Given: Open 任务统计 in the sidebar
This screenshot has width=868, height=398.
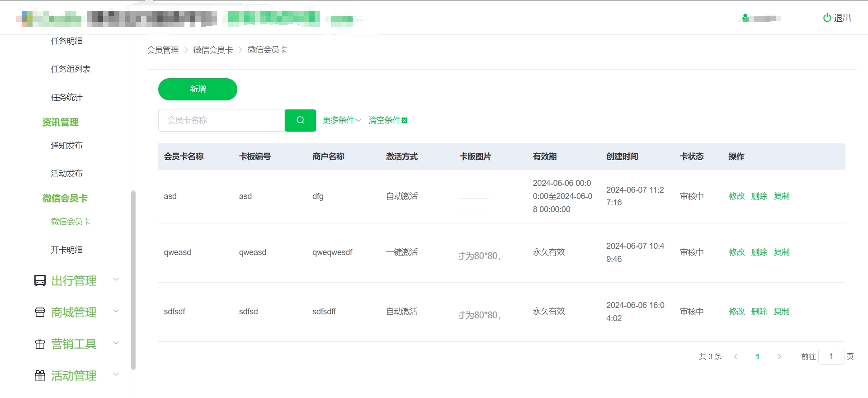Looking at the screenshot, I should (x=66, y=98).
